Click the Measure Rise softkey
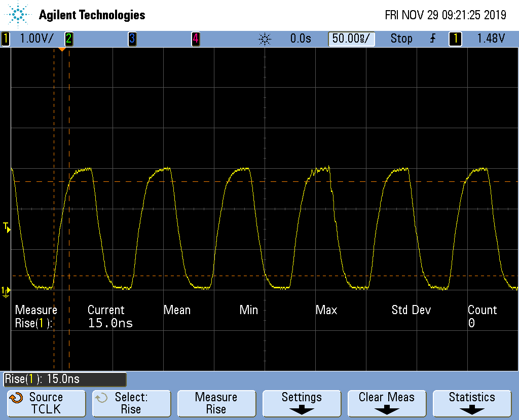Image resolution: width=519 pixels, height=420 pixels. tap(217, 403)
